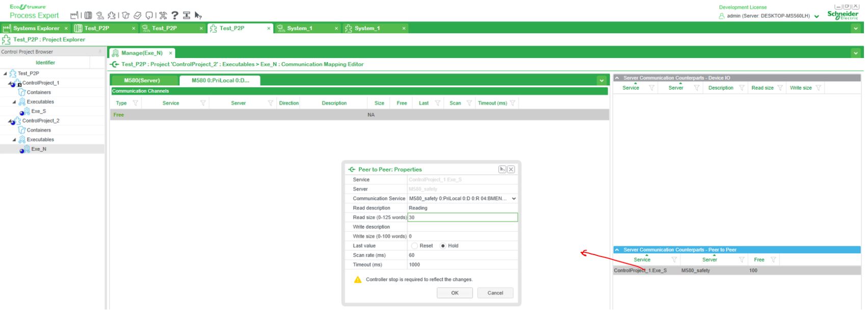868x310 pixels.
Task: Click the eraser-shaped toolbar icon
Action: coord(138,15)
